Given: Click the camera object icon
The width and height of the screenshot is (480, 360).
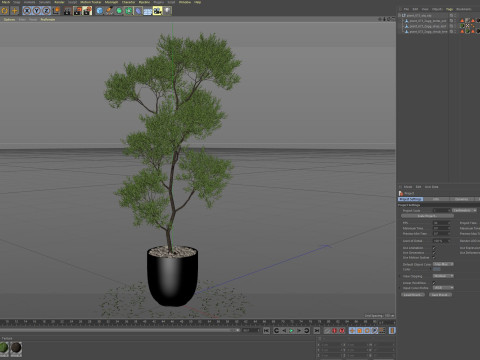Looking at the screenshot, I should click(x=157, y=11).
